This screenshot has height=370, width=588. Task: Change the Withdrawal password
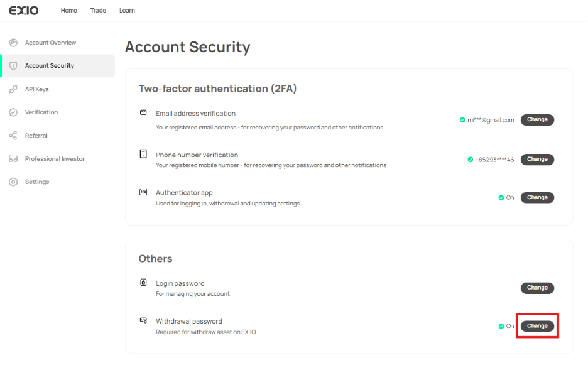[537, 326]
